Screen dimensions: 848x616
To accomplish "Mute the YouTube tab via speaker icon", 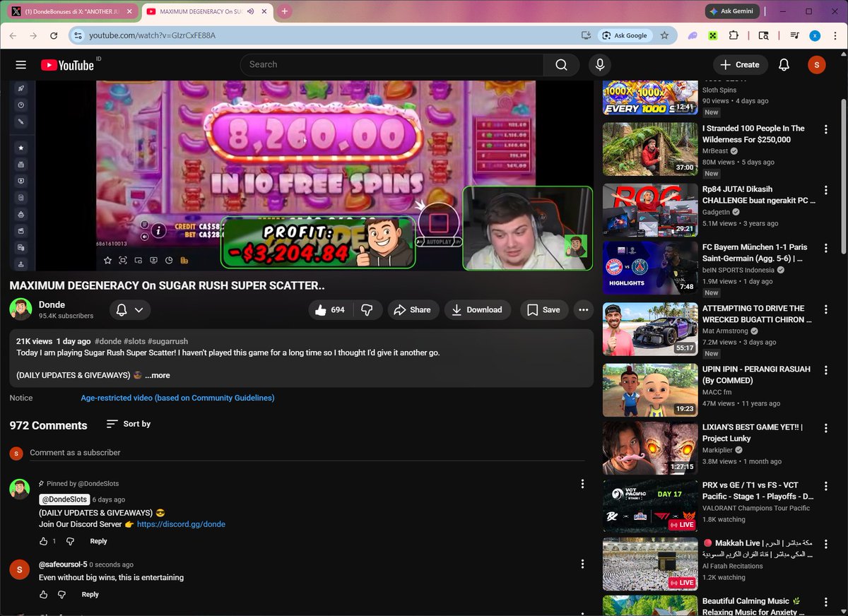I will click(250, 12).
